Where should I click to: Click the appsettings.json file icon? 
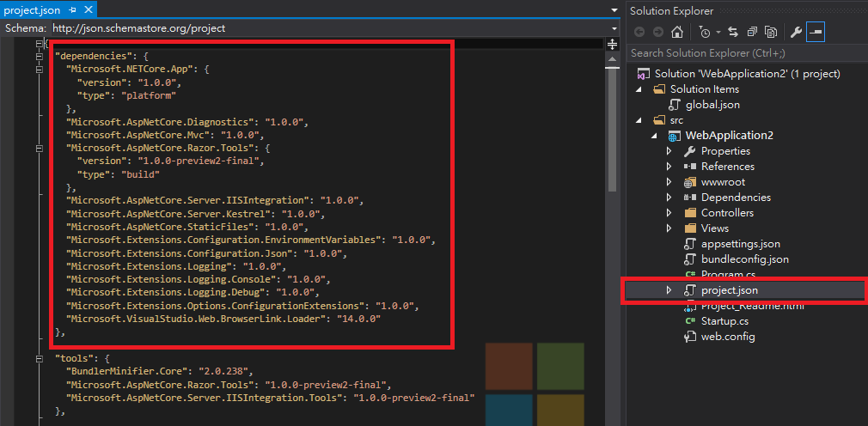690,243
